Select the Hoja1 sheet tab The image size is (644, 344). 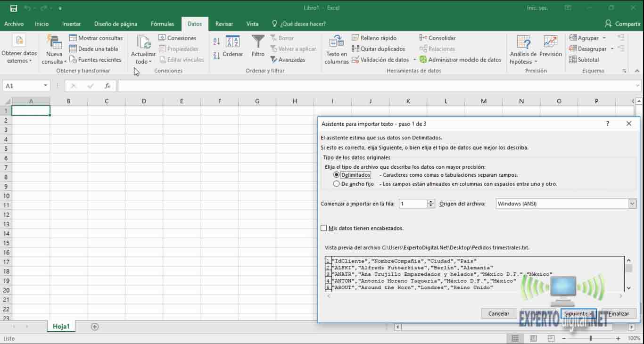pos(61,326)
